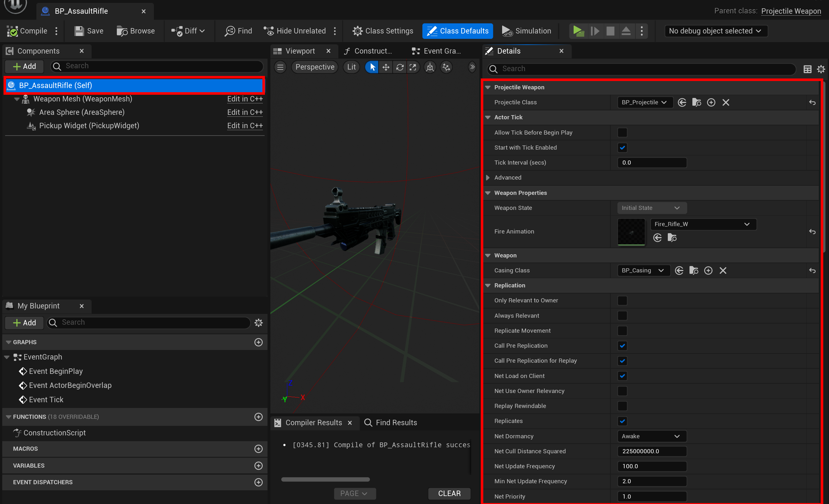Click the Compile blueprint icon
This screenshot has width=829, height=504.
pos(13,31)
